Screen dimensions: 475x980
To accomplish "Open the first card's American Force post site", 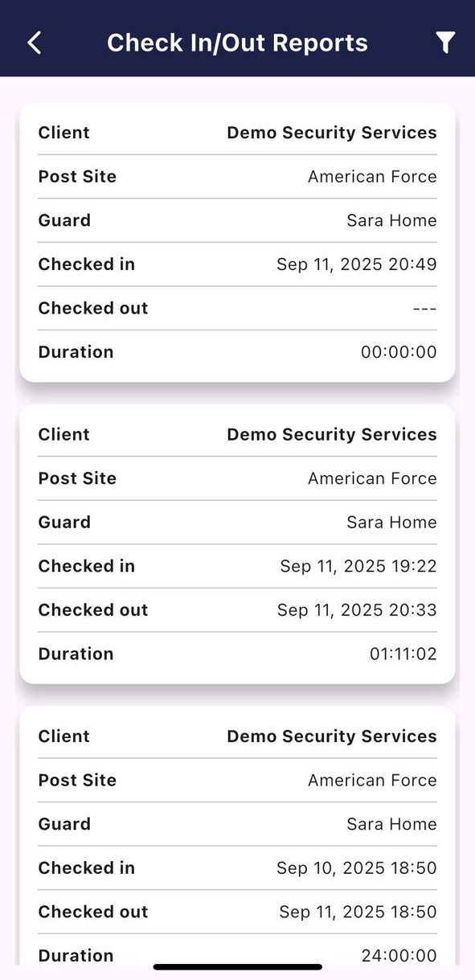I will point(372,177).
